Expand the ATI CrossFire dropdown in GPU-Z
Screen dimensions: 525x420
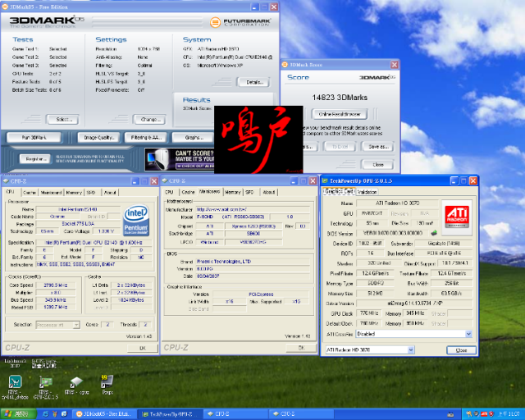468,334
